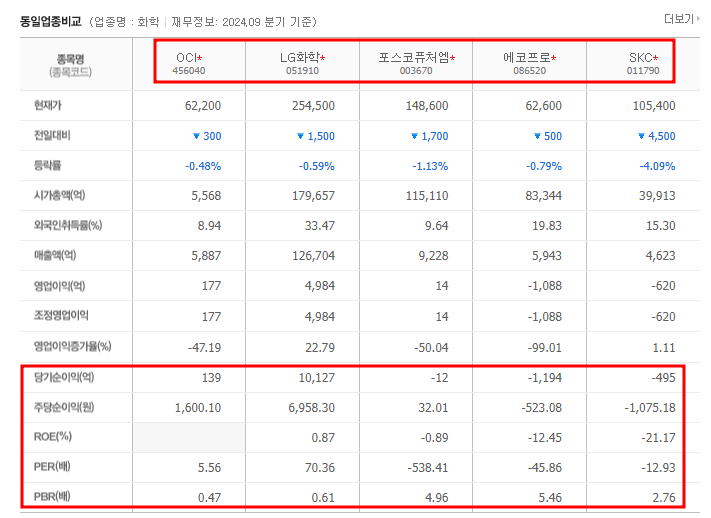Click the 영업이익증가율(%) row label
This screenshot has width=711, height=518.
[x=73, y=346]
